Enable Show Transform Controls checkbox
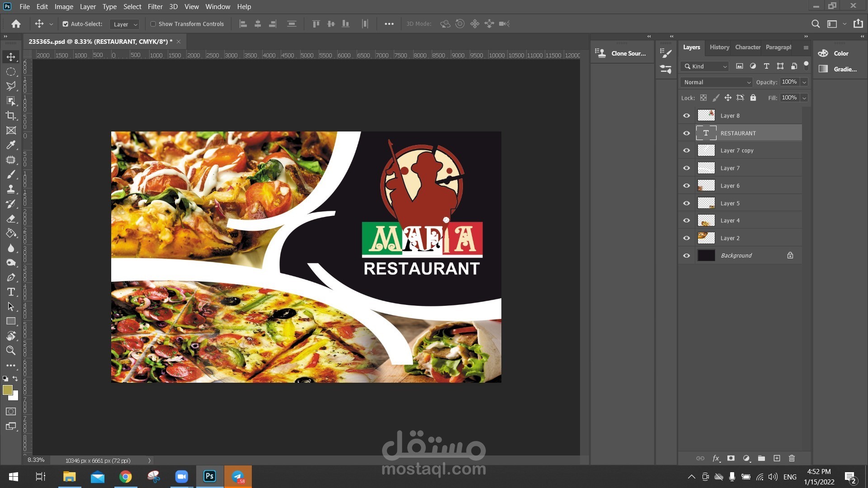This screenshot has height=488, width=868. click(x=153, y=24)
